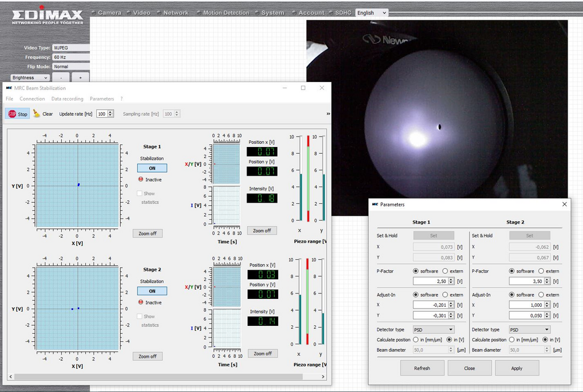Click Stage 1 Adjust-In Y input field
The width and height of the screenshot is (583, 392).
click(430, 315)
